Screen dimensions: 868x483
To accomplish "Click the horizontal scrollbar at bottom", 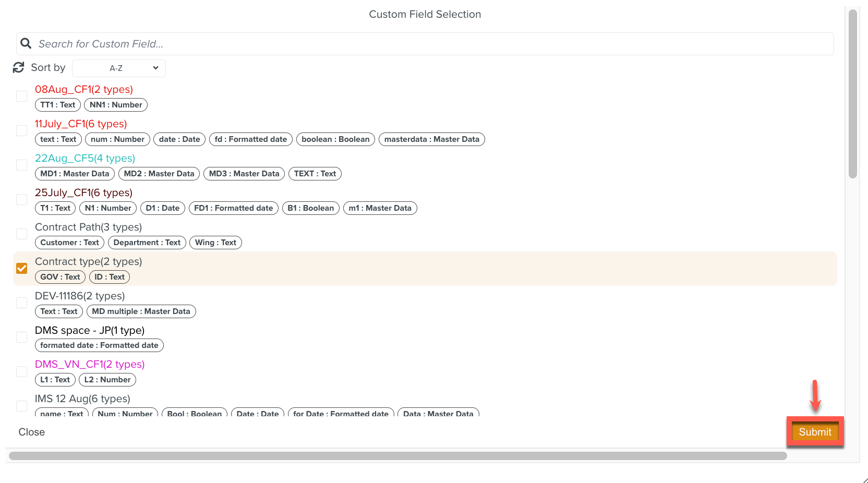I will [397, 456].
